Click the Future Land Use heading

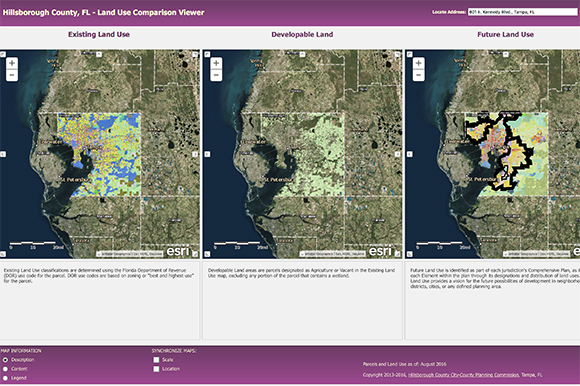tap(505, 34)
